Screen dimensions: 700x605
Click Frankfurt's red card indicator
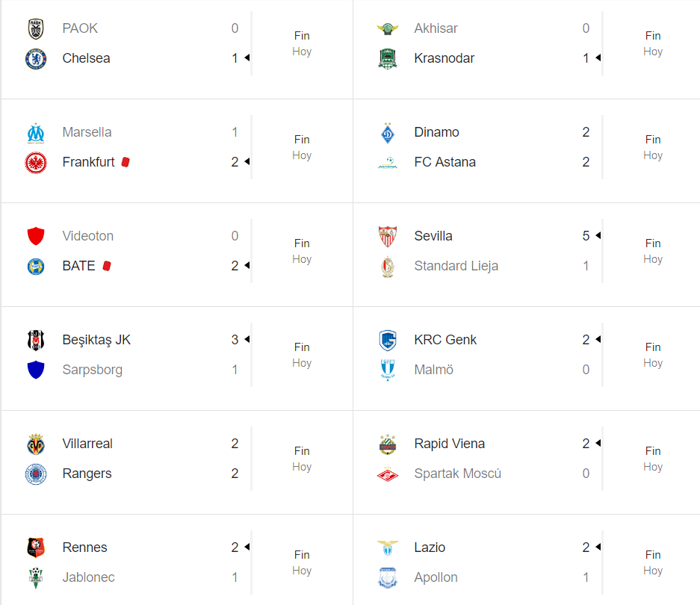126,162
